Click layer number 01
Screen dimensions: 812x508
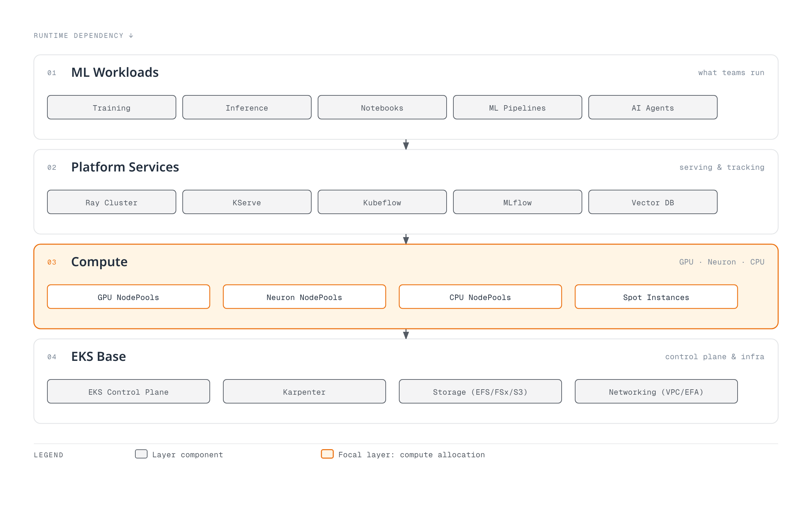pyautogui.click(x=52, y=73)
